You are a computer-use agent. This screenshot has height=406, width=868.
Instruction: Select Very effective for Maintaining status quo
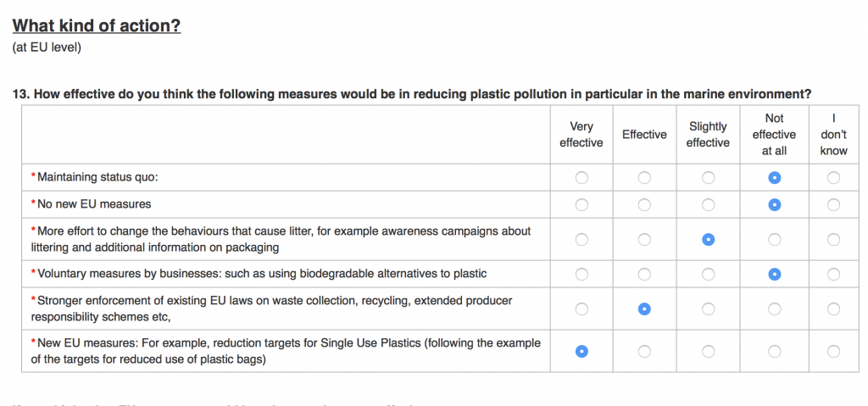click(581, 178)
